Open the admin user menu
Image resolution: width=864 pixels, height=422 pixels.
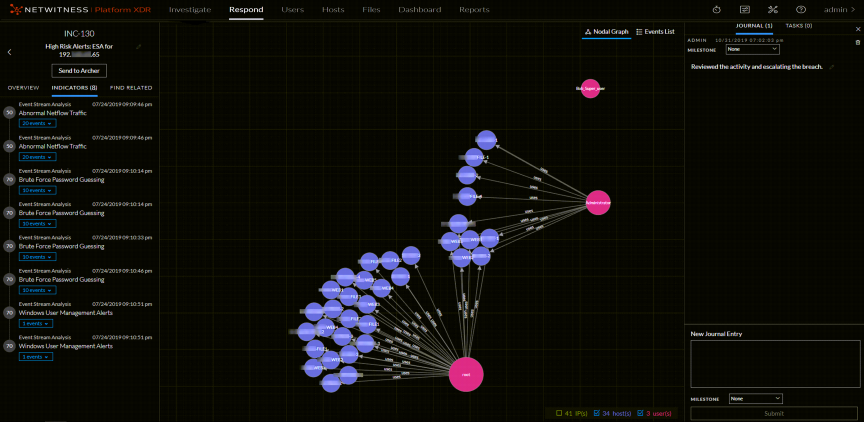[x=840, y=9]
